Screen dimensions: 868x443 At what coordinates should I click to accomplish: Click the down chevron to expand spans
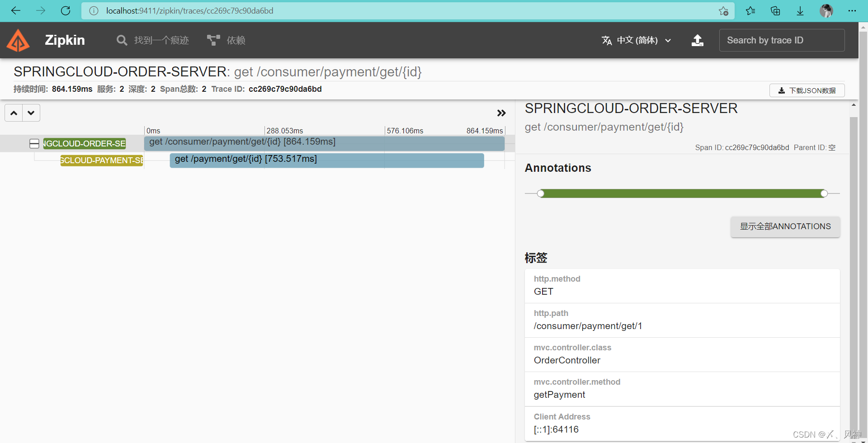coord(31,113)
